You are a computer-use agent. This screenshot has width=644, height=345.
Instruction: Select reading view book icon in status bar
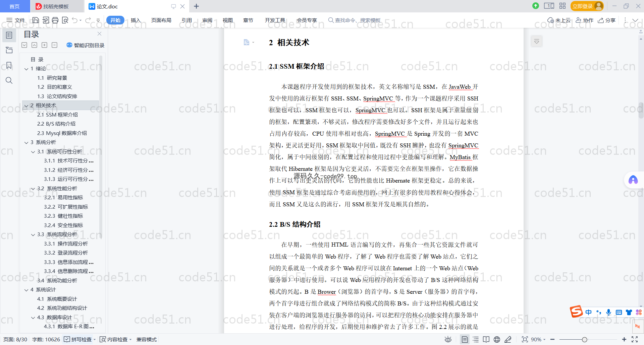[x=486, y=339]
